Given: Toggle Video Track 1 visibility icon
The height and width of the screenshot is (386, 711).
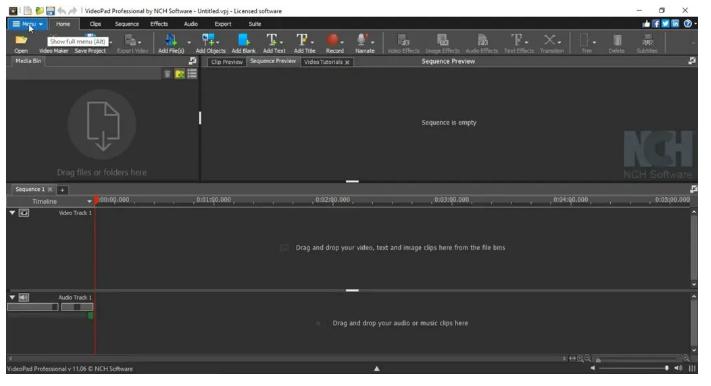Looking at the screenshot, I should click(24, 213).
